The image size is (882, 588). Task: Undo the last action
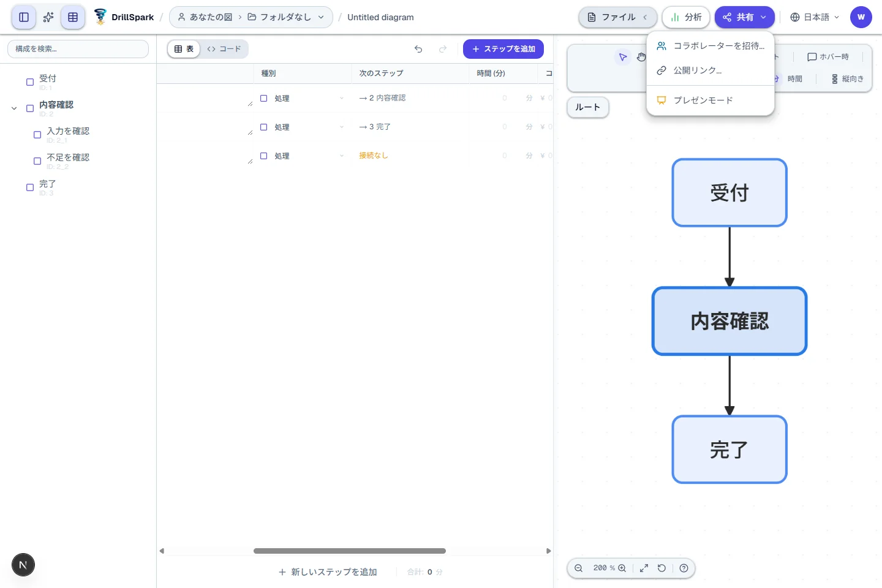(x=418, y=49)
